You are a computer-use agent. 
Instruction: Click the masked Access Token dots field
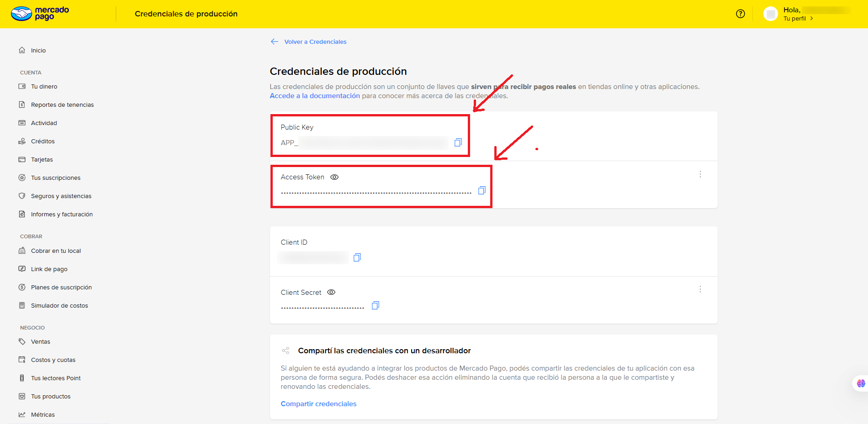pyautogui.click(x=376, y=193)
